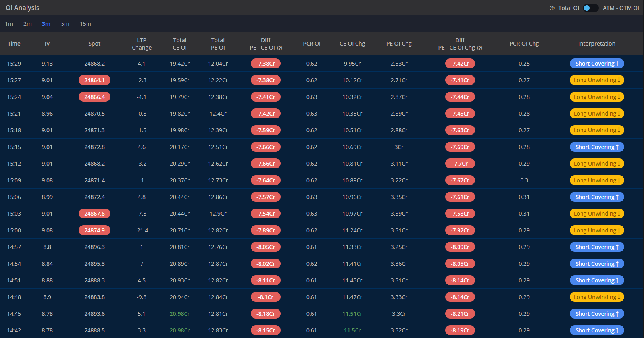Click Long Unwinding badge in 15:27 row

[x=596, y=80]
